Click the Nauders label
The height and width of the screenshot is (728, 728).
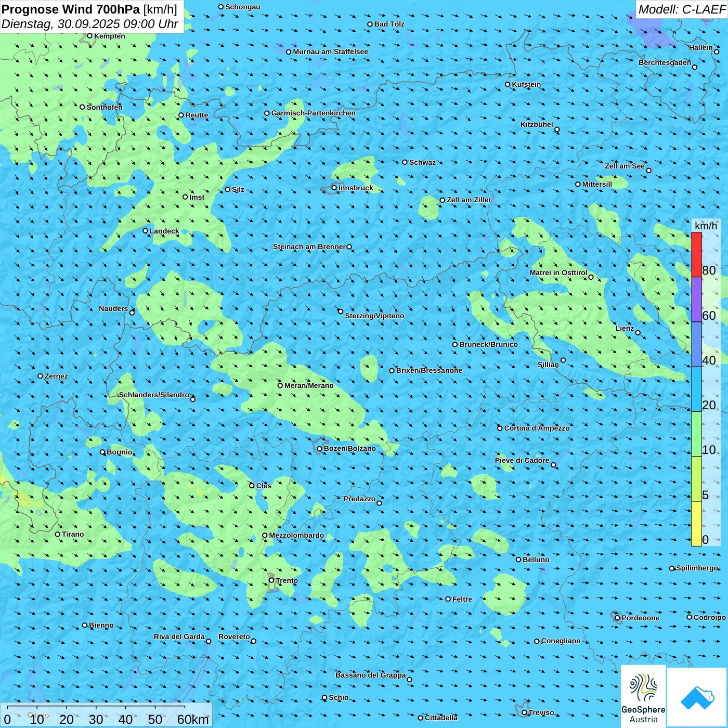click(113, 308)
